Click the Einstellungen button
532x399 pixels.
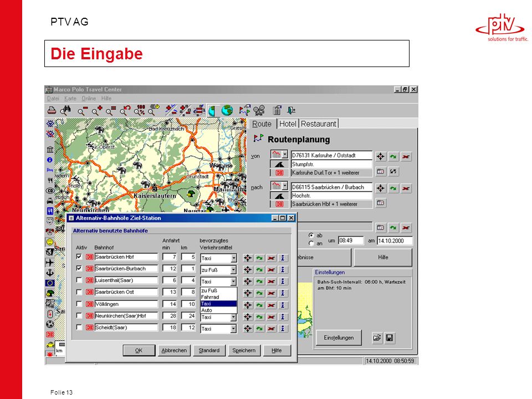pyautogui.click(x=339, y=337)
